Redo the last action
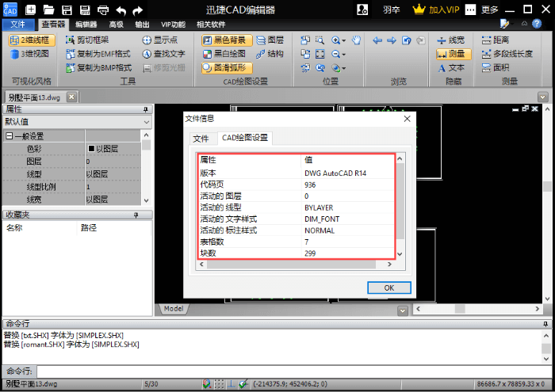 [x=138, y=10]
